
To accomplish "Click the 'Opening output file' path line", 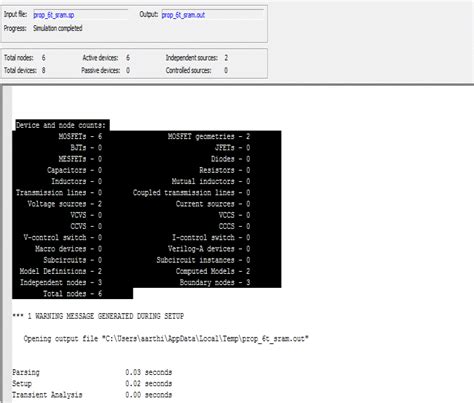I will click(x=166, y=339).
